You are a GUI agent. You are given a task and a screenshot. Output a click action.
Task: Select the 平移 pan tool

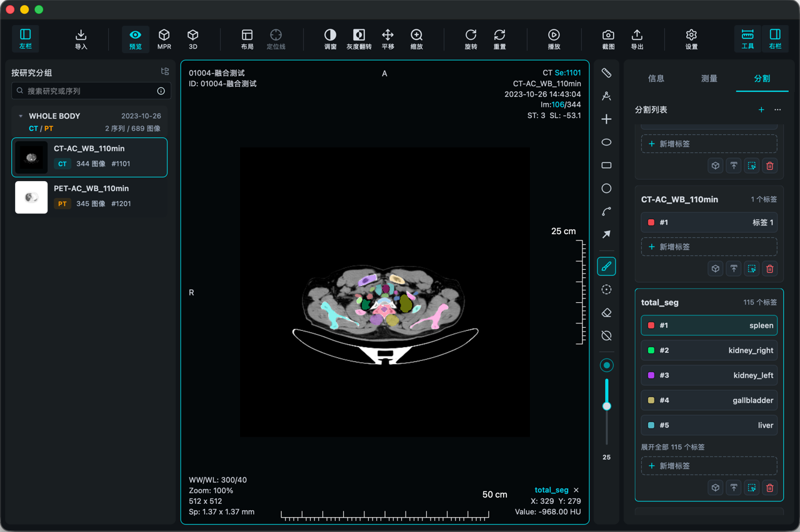click(x=388, y=39)
